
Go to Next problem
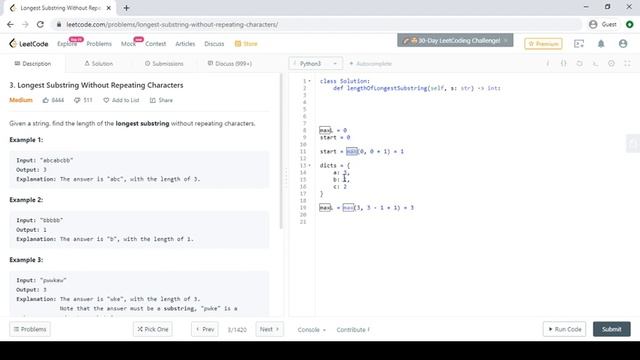(x=269, y=329)
